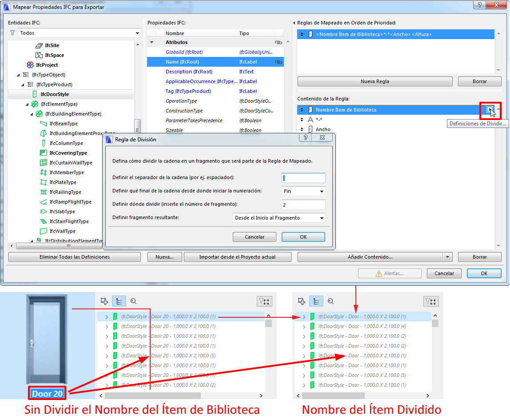Click the link icon on Atributos row
510x420 pixels.
pos(279,42)
